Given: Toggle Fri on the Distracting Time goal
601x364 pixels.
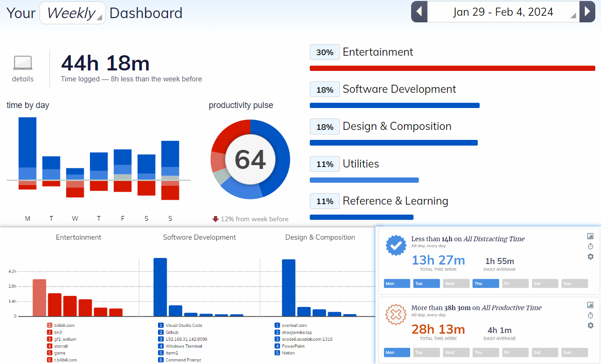Looking at the screenshot, I should tap(515, 284).
